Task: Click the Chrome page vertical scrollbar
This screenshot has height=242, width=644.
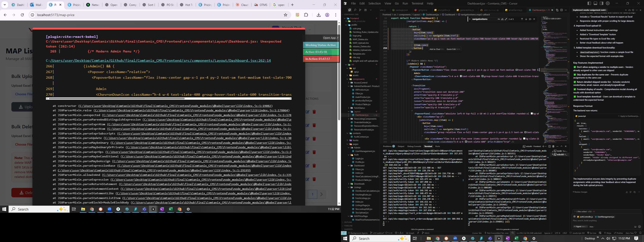Action: 339,72
